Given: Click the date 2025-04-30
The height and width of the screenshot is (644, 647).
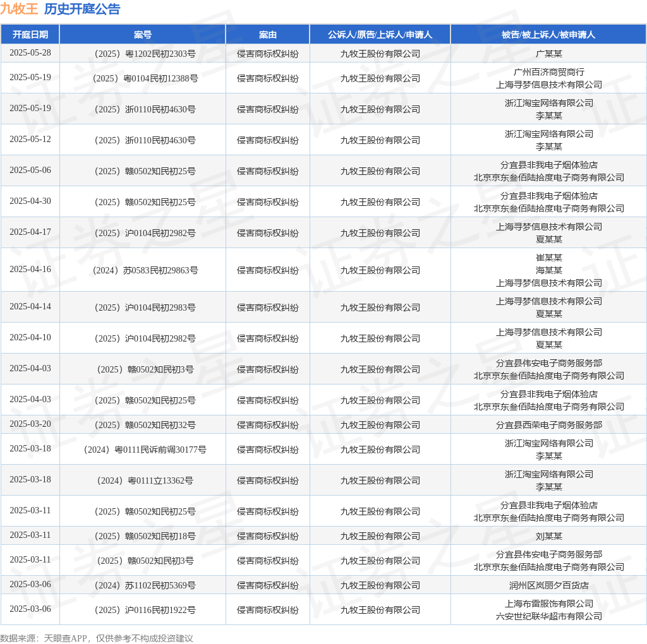Looking at the screenshot, I should pyautogui.click(x=30, y=201).
